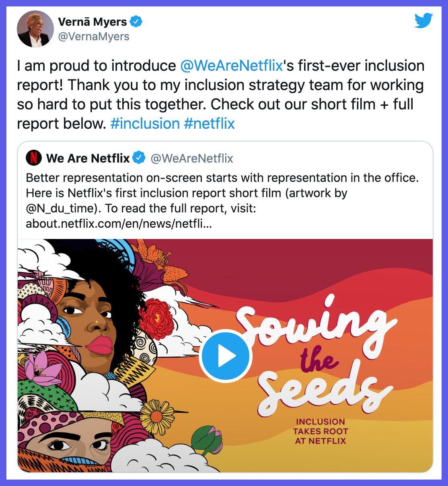448x486 pixels.
Task: Click We Are Netflix verified badge
Action: [139, 158]
